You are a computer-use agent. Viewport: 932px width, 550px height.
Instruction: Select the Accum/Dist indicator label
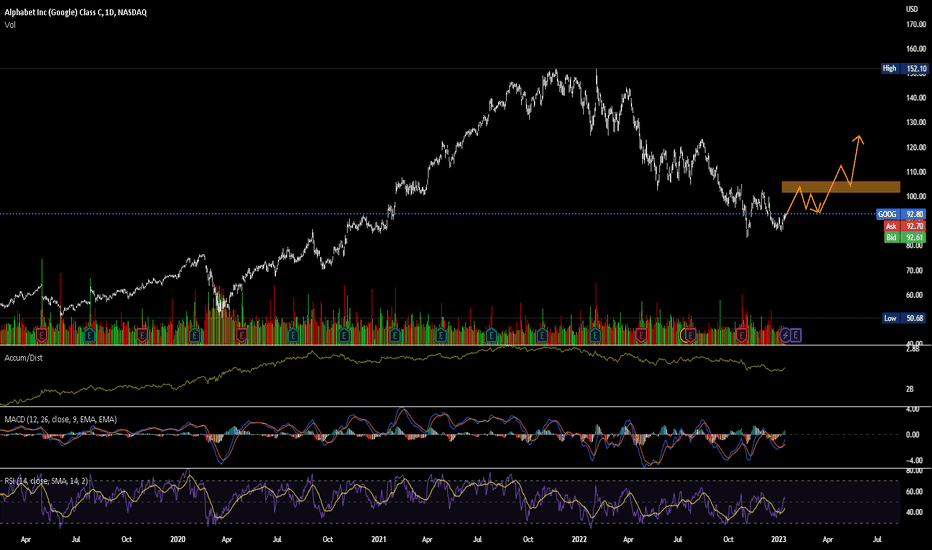pyautogui.click(x=23, y=358)
